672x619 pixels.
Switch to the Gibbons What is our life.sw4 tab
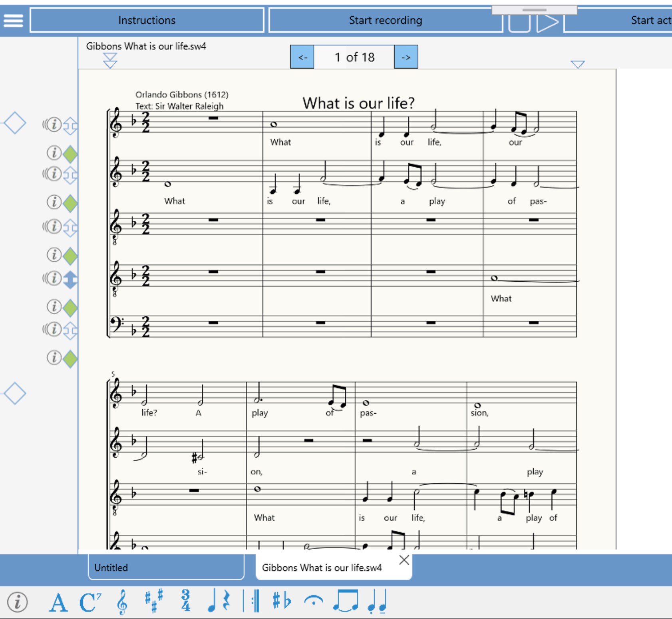click(333, 567)
